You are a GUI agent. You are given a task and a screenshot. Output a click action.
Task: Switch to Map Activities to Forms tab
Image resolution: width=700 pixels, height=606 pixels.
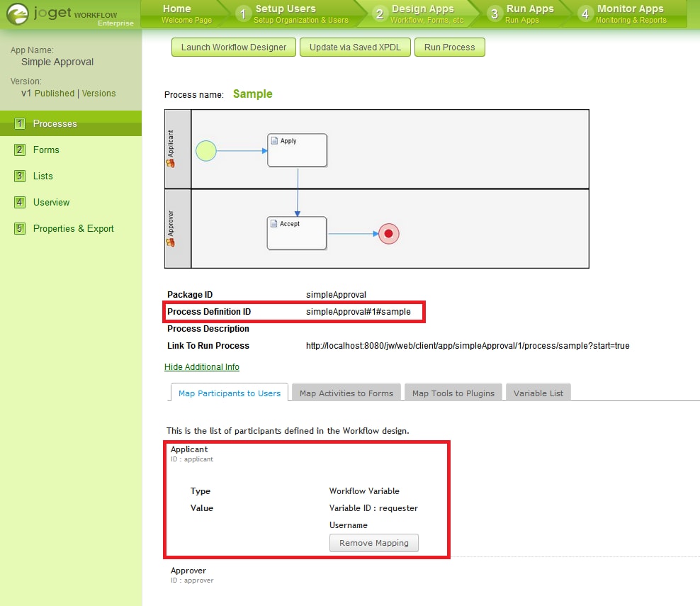(x=346, y=393)
